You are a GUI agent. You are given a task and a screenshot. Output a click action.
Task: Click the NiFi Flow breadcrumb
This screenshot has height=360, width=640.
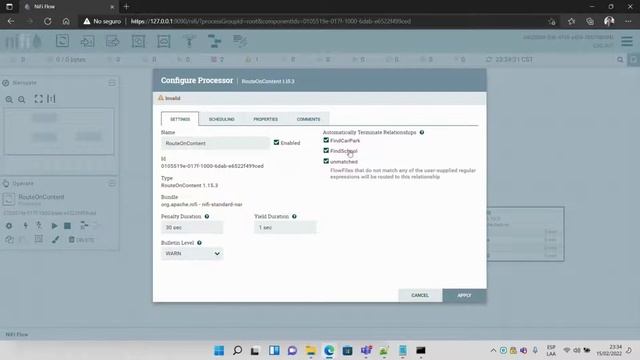17,334
